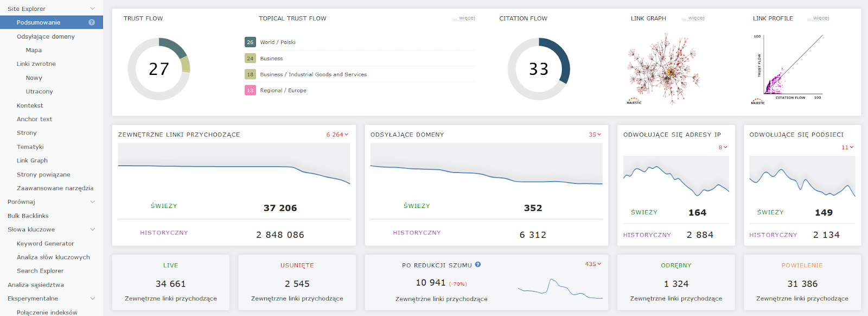Open Keyword Generator

[45, 243]
